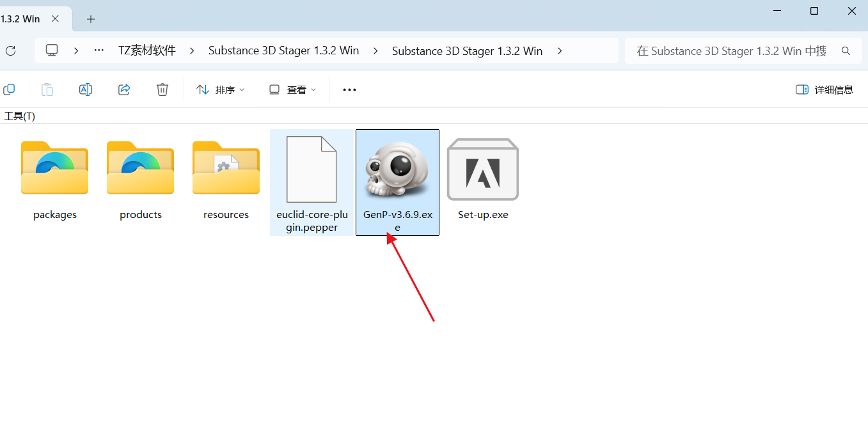Click the 'resources' folder name
Image resolution: width=868 pixels, height=429 pixels.
tap(226, 215)
